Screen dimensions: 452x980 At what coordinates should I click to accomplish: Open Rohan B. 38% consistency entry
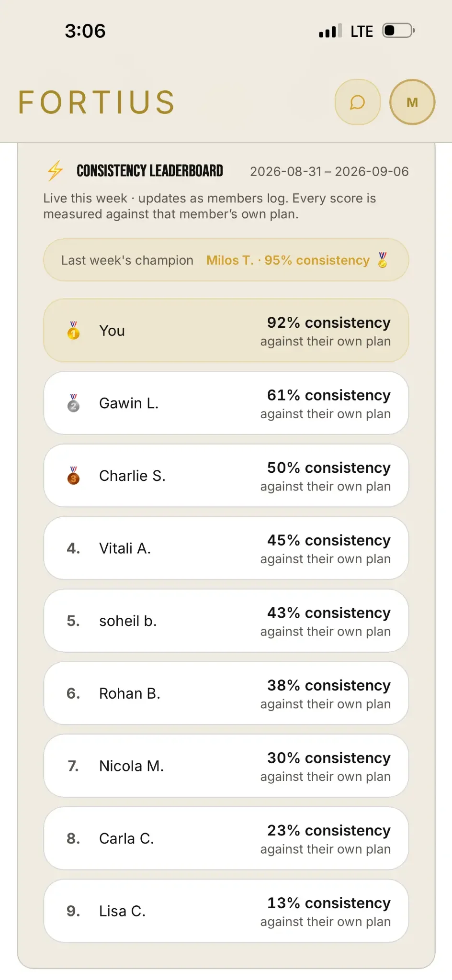(x=226, y=693)
